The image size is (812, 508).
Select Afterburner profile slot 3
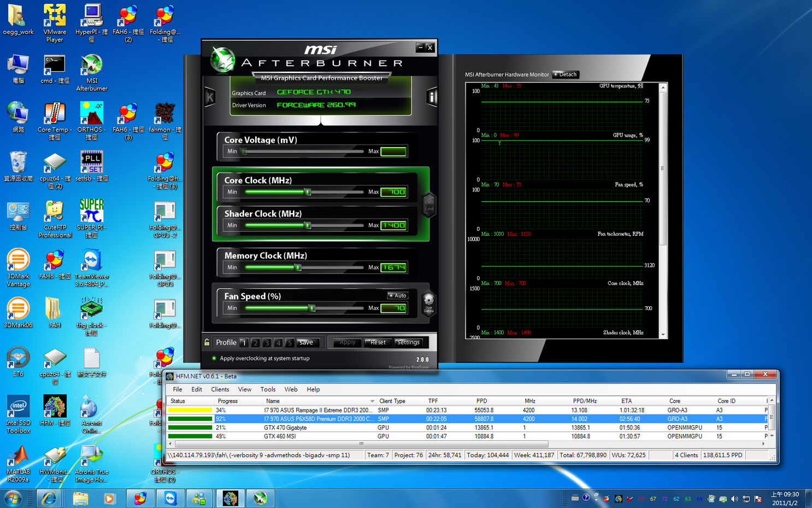point(267,343)
